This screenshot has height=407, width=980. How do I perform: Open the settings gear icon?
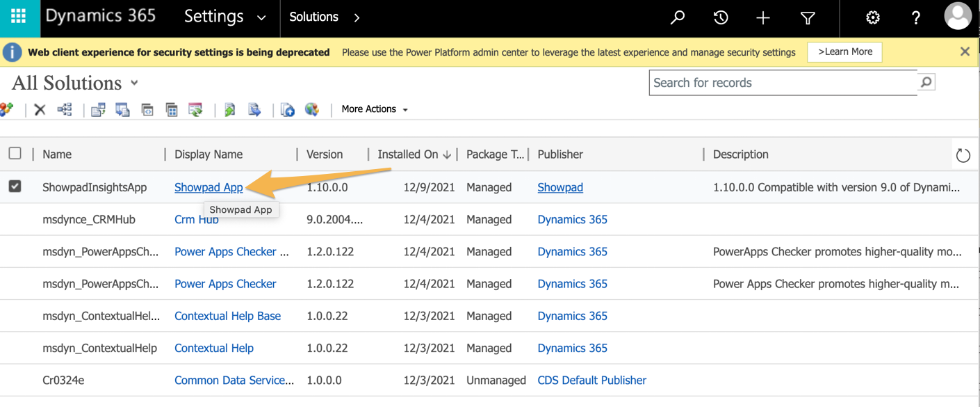872,17
